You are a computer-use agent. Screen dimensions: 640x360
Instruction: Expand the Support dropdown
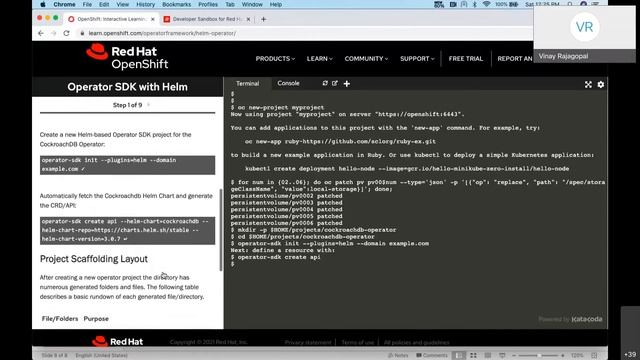[417, 59]
